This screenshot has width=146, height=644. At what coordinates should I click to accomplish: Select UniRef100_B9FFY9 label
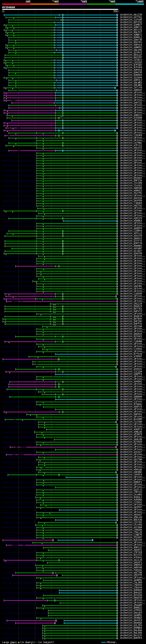131,244
